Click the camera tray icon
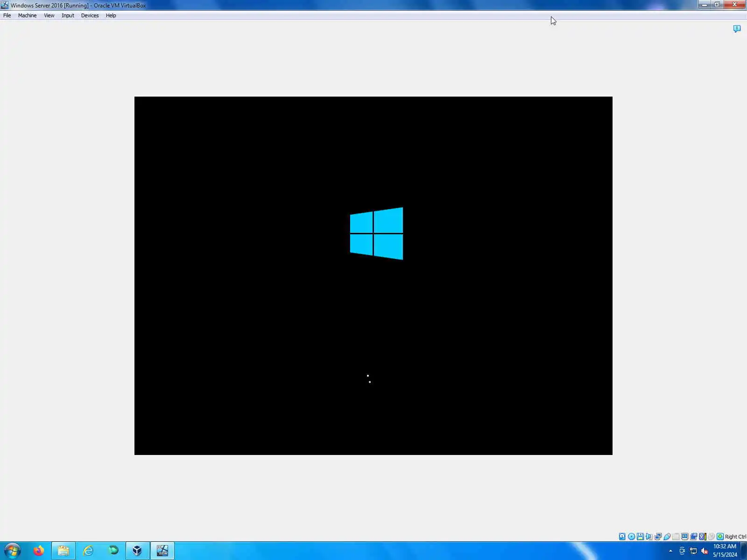This screenshot has height=560, width=747. [682, 551]
